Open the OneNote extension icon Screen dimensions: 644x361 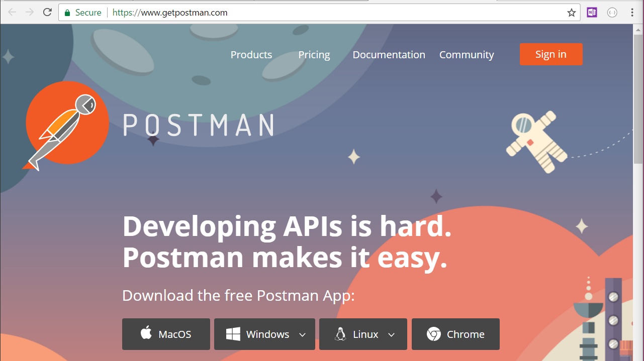pyautogui.click(x=592, y=13)
